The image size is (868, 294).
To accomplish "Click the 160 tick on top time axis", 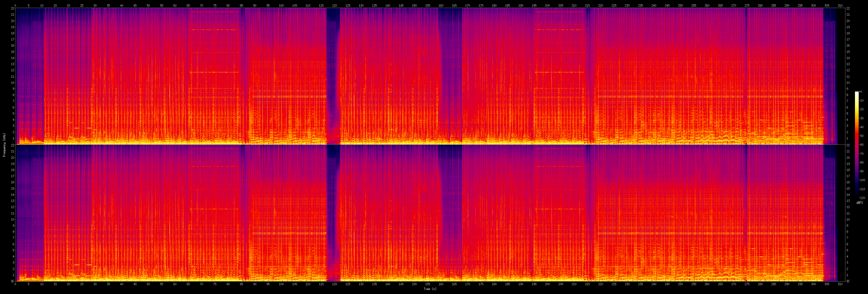I will (x=441, y=6).
